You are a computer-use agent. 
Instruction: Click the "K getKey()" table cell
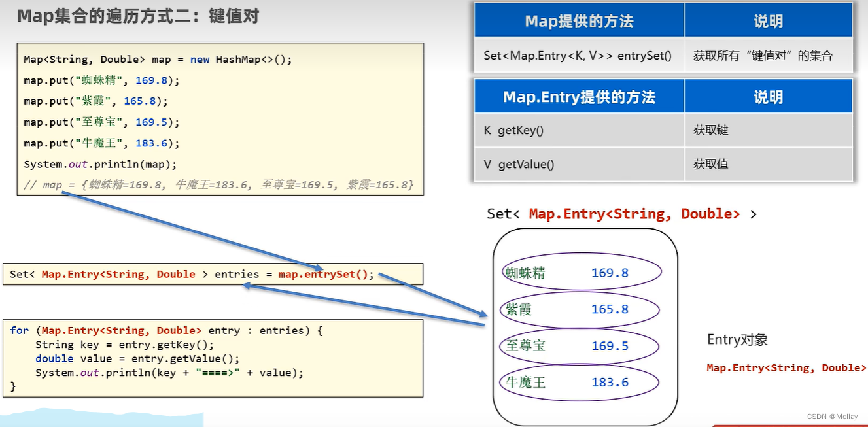point(579,130)
